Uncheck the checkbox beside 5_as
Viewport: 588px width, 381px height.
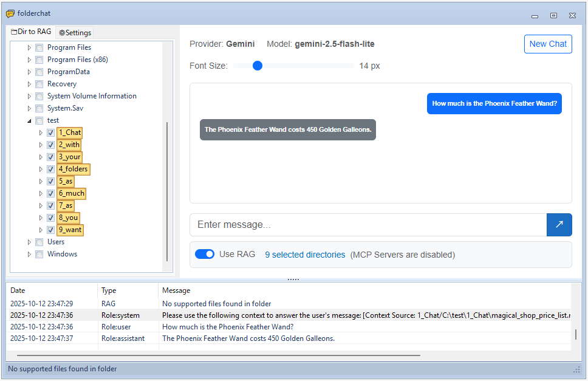[x=50, y=181]
